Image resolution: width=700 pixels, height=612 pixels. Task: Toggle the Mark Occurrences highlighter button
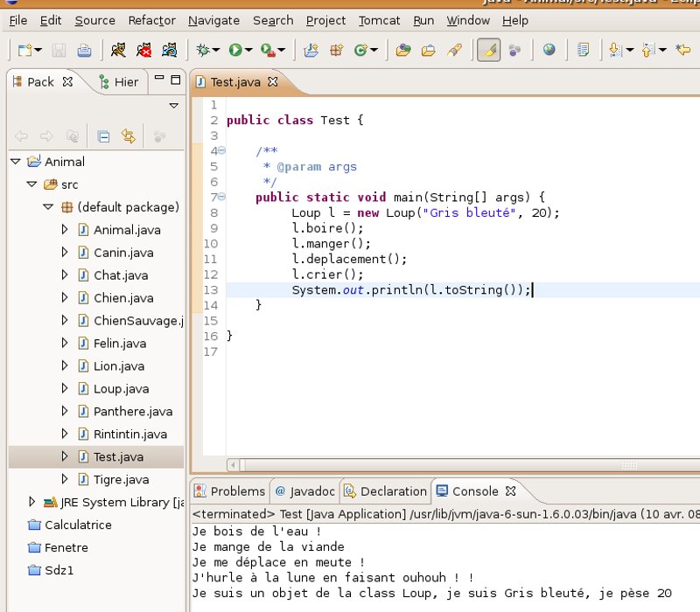489,50
